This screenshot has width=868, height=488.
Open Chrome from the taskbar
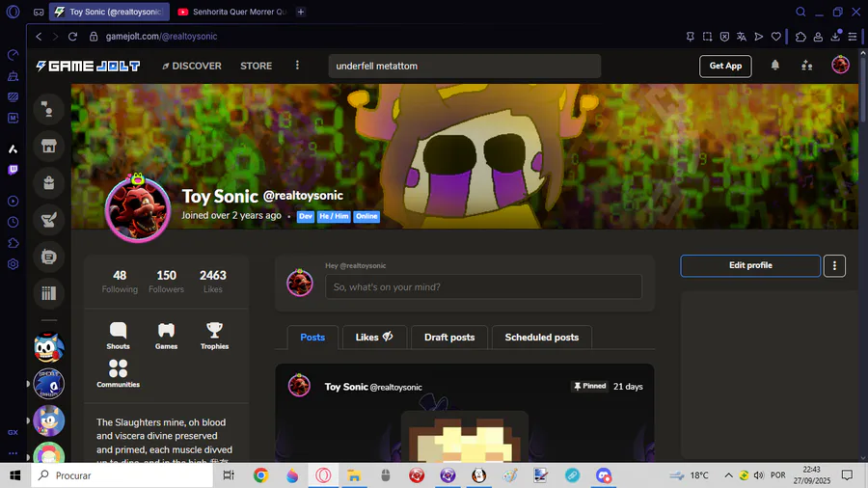pos(260,475)
